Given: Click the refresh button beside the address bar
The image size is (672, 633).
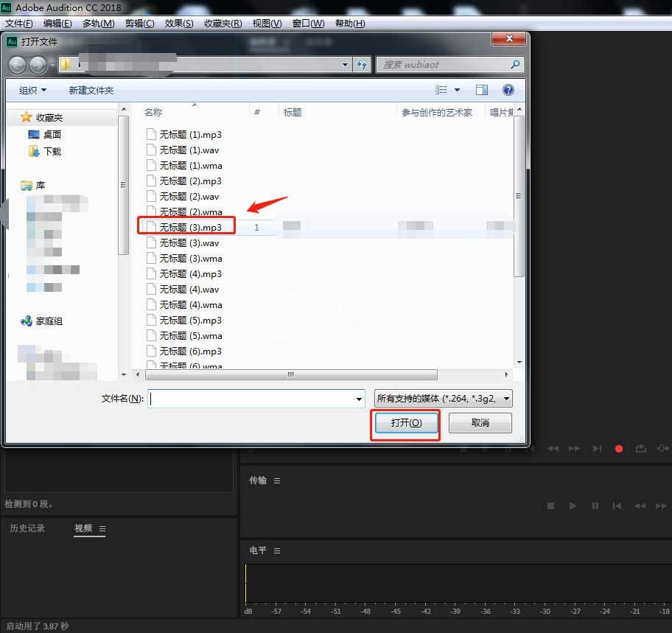Looking at the screenshot, I should 362,65.
